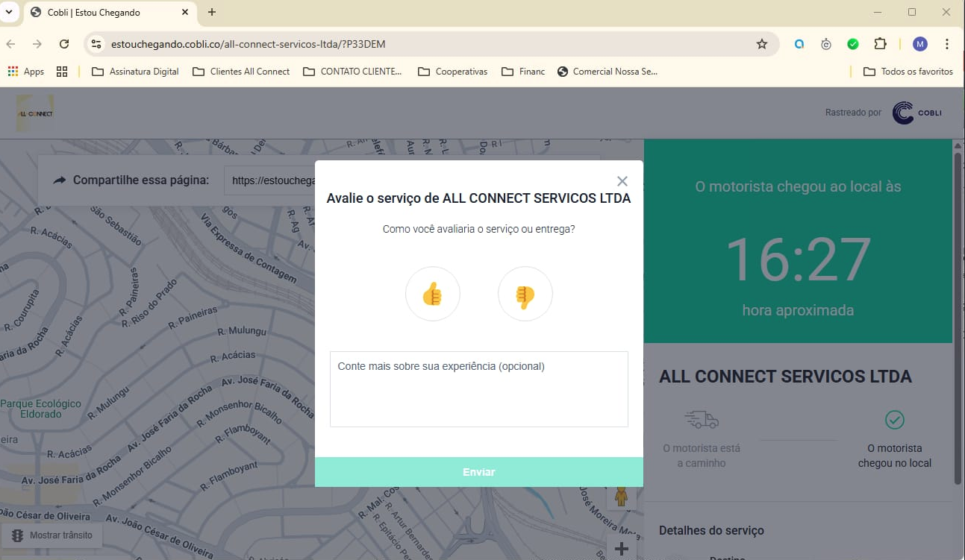Open the tab search dropdown arrow
Viewport: 965px width, 560px height.
(10, 12)
